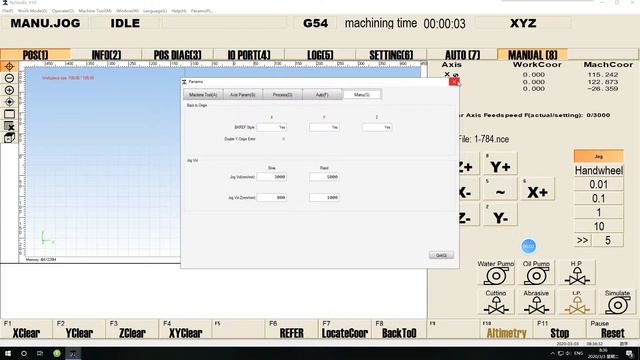The height and width of the screenshot is (360, 640).
Task: Click the F6 REFER button
Action: tap(291, 329)
